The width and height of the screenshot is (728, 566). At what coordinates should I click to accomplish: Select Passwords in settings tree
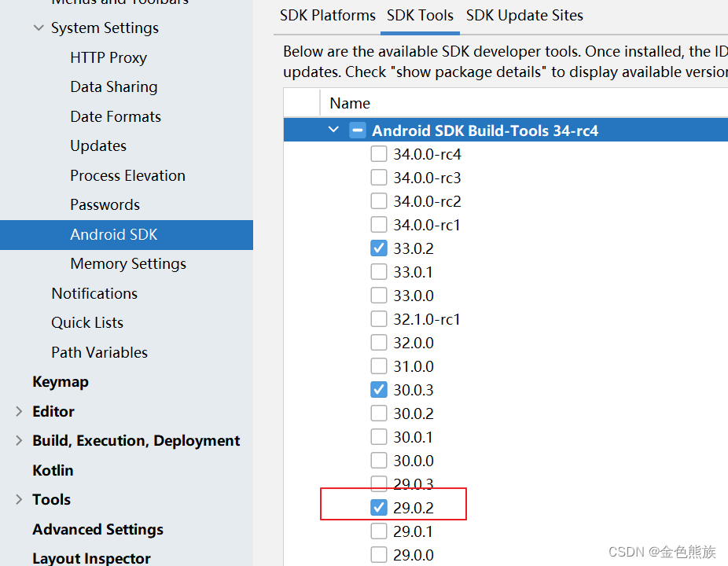[x=105, y=204]
